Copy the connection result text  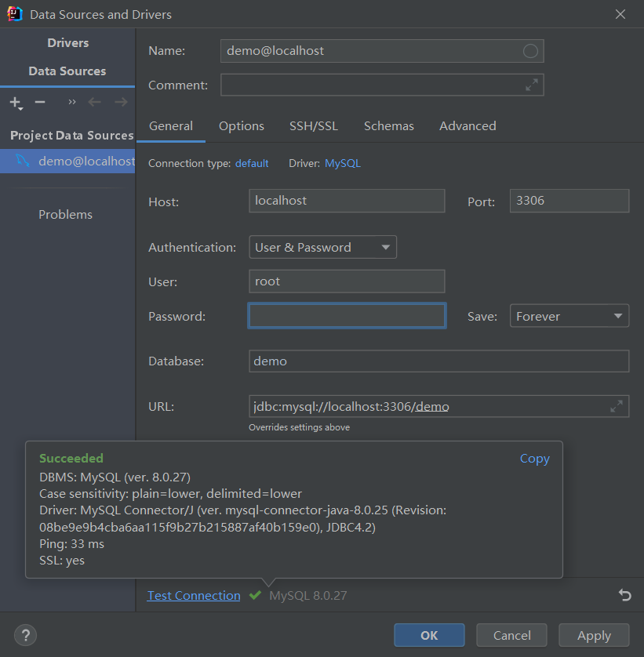(534, 459)
